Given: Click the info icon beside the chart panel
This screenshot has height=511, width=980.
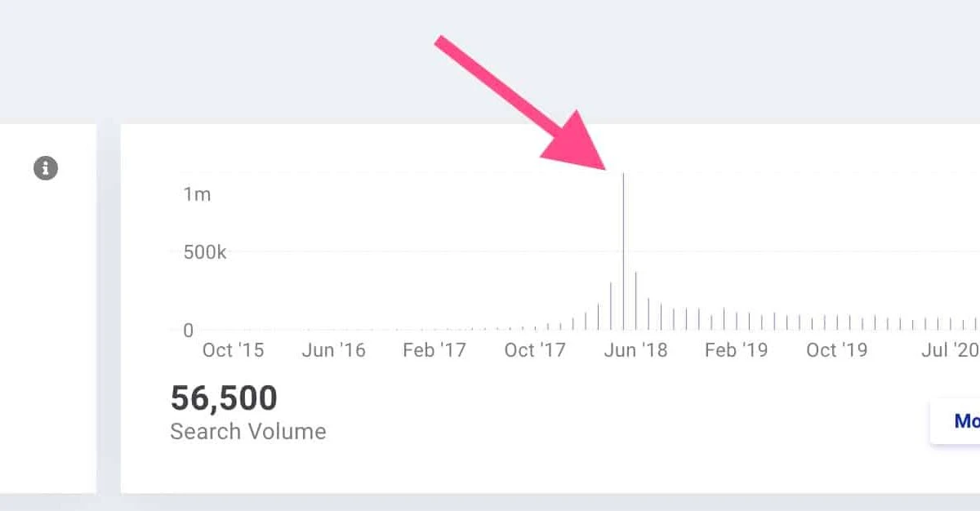Looking at the screenshot, I should pyautogui.click(x=47, y=168).
